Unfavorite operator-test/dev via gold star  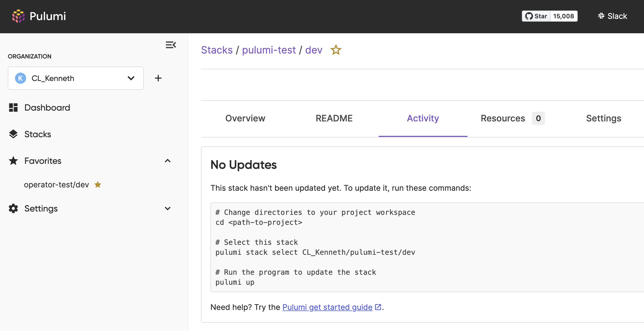click(x=98, y=184)
